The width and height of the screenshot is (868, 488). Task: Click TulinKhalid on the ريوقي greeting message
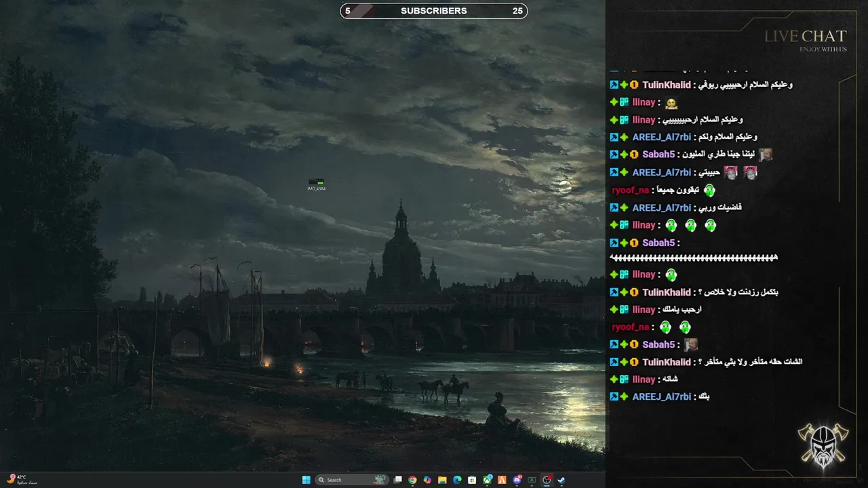tap(667, 85)
